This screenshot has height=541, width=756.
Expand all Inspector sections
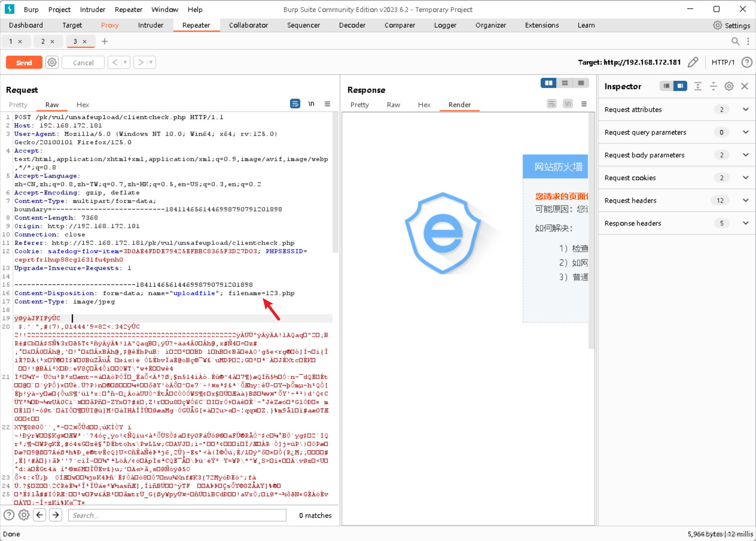698,86
